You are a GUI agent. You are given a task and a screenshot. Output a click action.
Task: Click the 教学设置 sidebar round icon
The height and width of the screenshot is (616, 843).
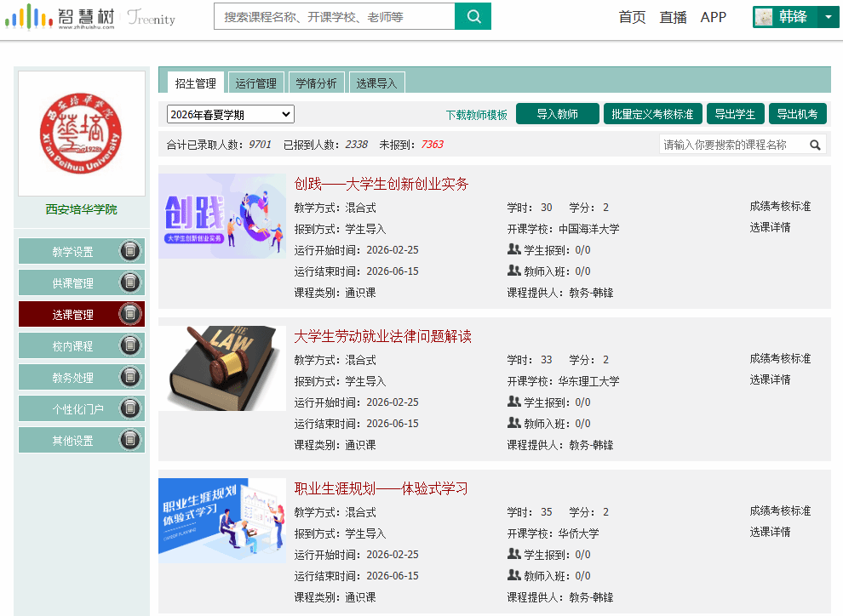[x=129, y=251]
